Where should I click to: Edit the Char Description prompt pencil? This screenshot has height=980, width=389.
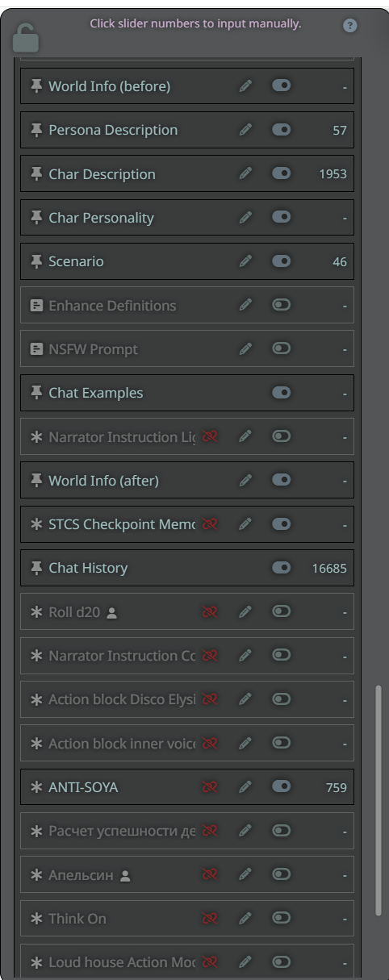[x=245, y=173]
